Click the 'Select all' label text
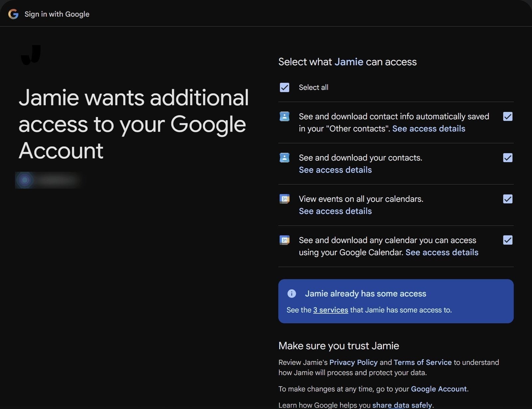Viewport: 532px width, 409px height. [314, 87]
